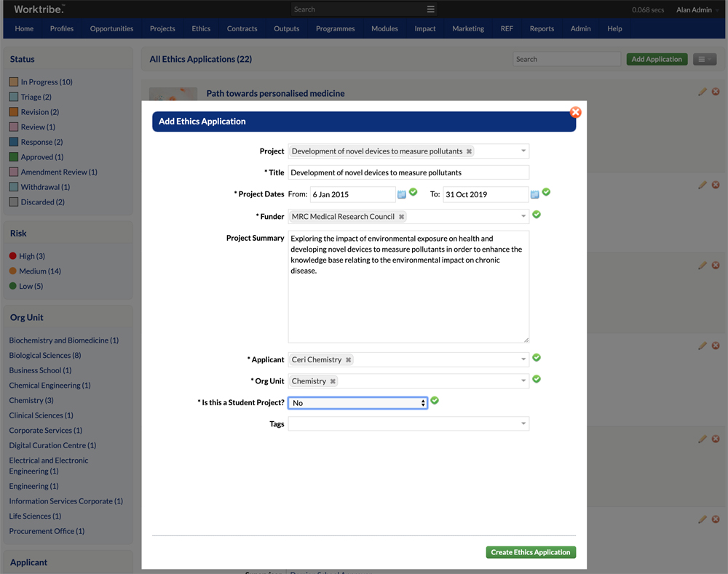The image size is (728, 574).
Task: Open the Ethics menu
Action: (201, 29)
